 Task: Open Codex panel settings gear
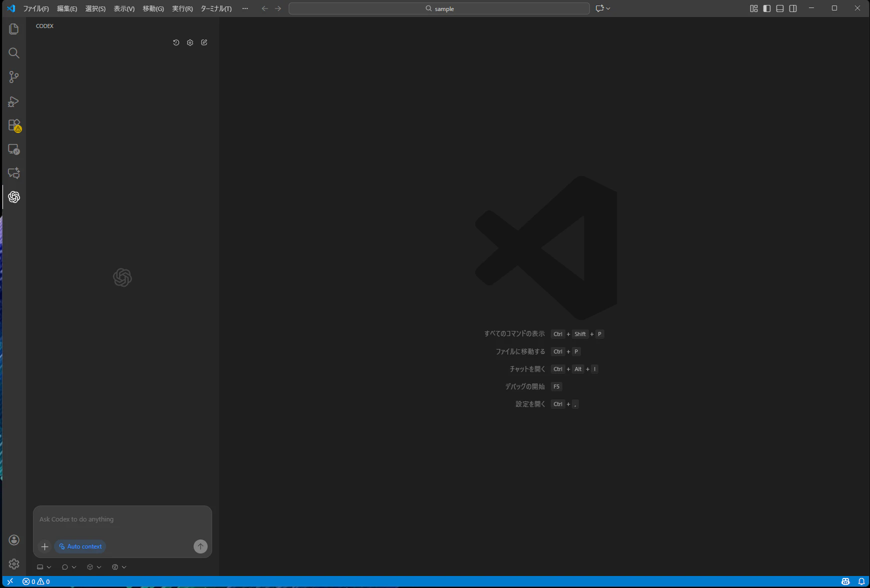190,42
